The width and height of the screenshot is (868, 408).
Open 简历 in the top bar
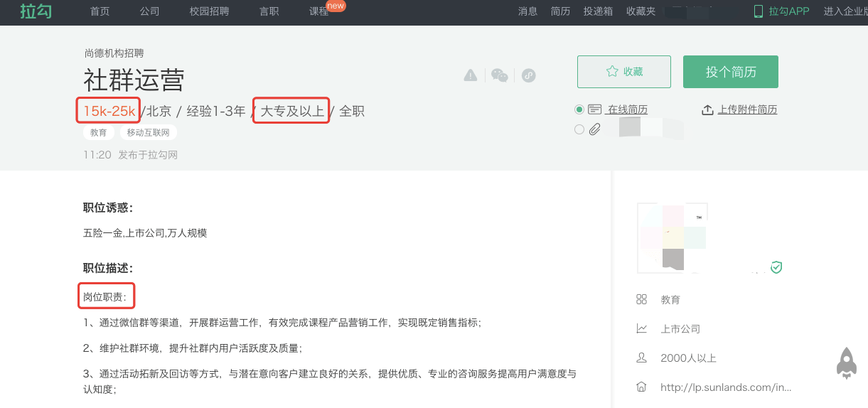point(561,11)
